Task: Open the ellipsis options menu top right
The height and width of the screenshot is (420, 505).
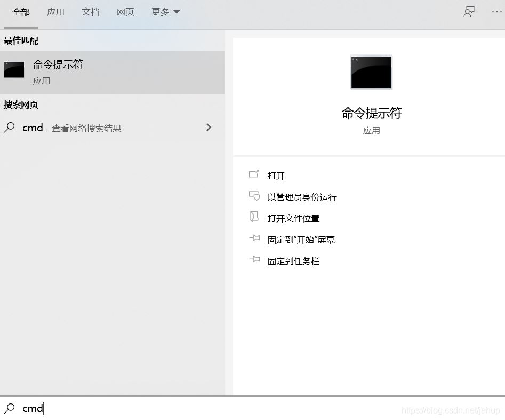Action: point(496,11)
